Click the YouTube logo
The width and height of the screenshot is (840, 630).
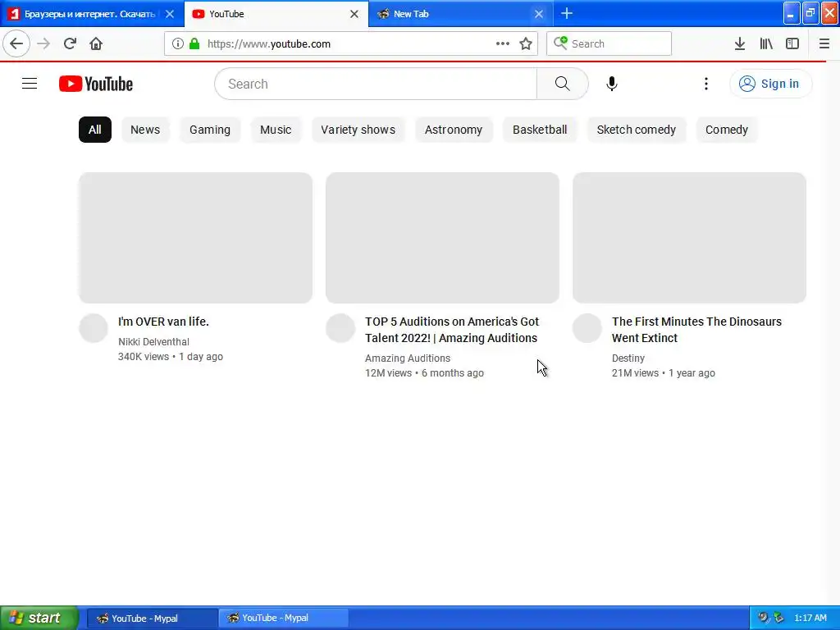(x=96, y=84)
